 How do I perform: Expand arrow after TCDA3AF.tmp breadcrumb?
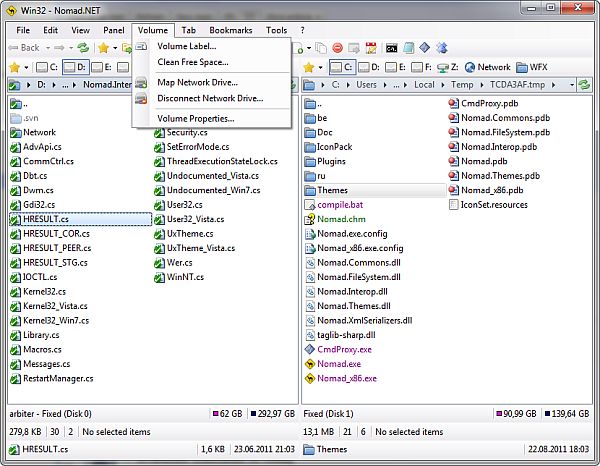click(x=554, y=85)
